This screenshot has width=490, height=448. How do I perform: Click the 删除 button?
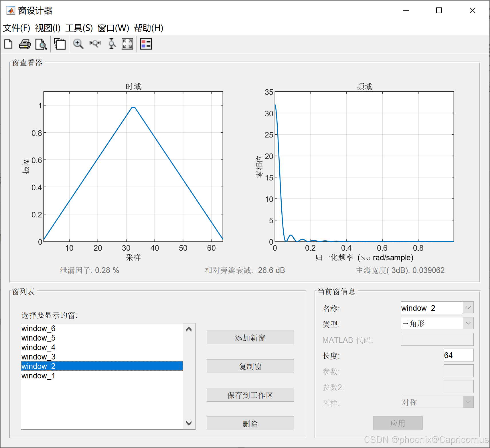tap(250, 424)
